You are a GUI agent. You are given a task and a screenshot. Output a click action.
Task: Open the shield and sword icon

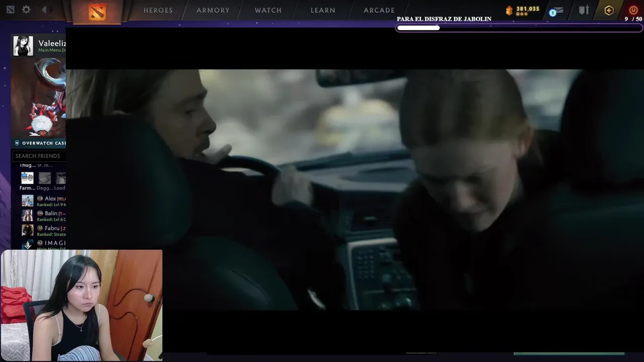[x=584, y=10]
